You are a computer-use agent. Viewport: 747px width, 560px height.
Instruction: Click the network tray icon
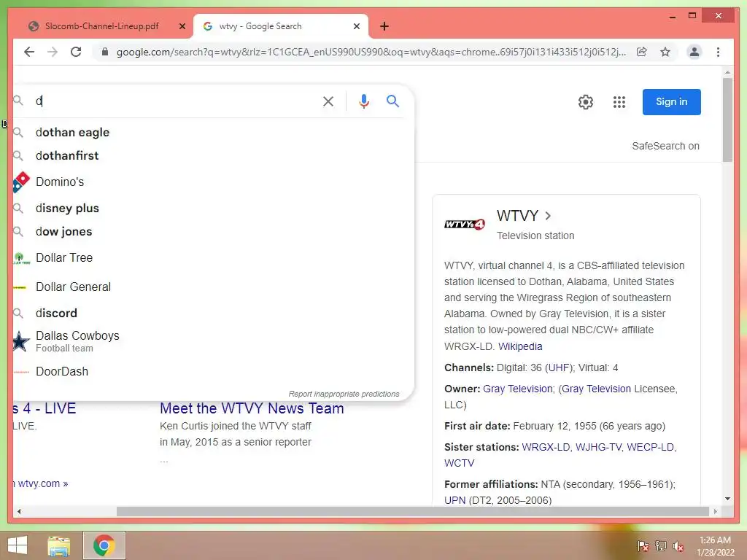(661, 546)
